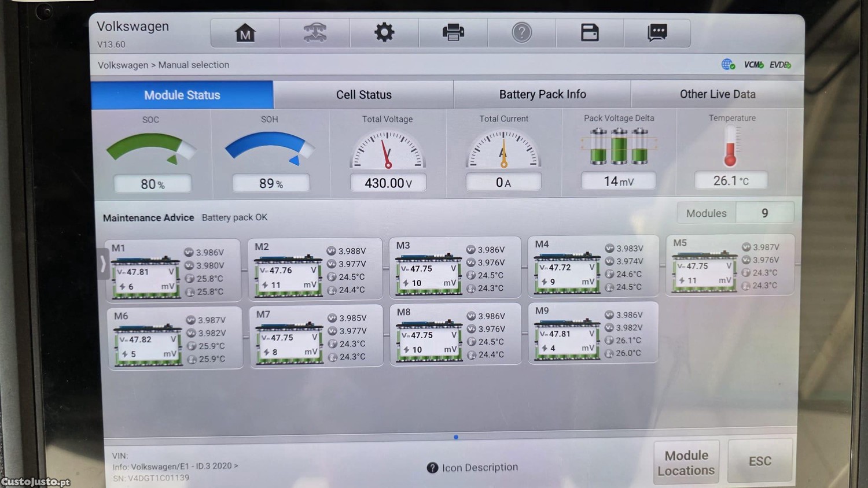Click the save floppy disk icon

tap(590, 32)
